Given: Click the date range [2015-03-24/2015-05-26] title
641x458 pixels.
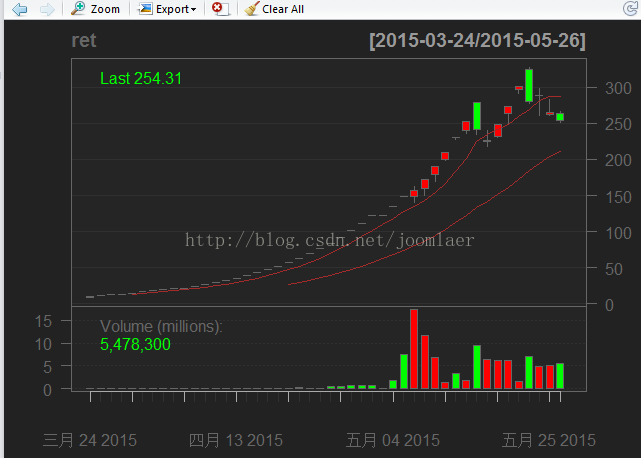Looking at the screenshot, I should [477, 40].
